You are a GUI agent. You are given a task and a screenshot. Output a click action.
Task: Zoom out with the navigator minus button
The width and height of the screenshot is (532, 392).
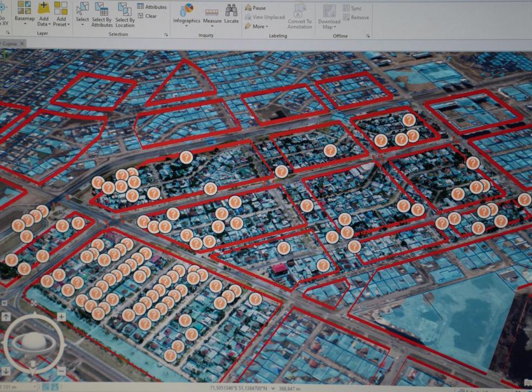coord(62,371)
